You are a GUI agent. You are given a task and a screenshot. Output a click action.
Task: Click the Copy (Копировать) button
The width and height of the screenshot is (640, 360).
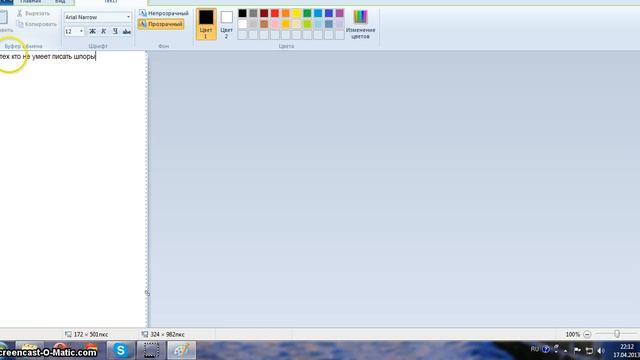[37, 24]
